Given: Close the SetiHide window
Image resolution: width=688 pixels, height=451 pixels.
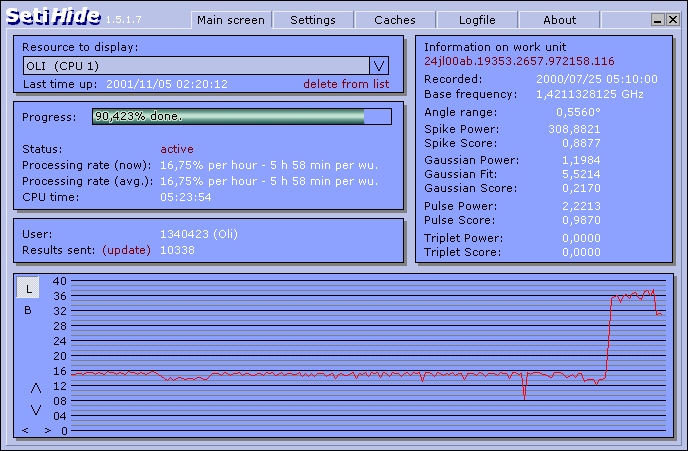Looking at the screenshot, I should (673, 20).
